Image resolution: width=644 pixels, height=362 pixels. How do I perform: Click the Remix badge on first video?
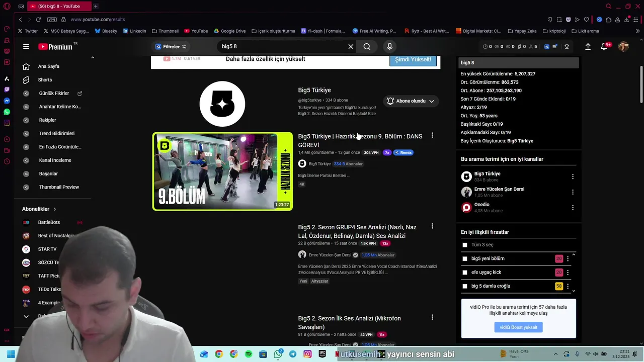404,152
